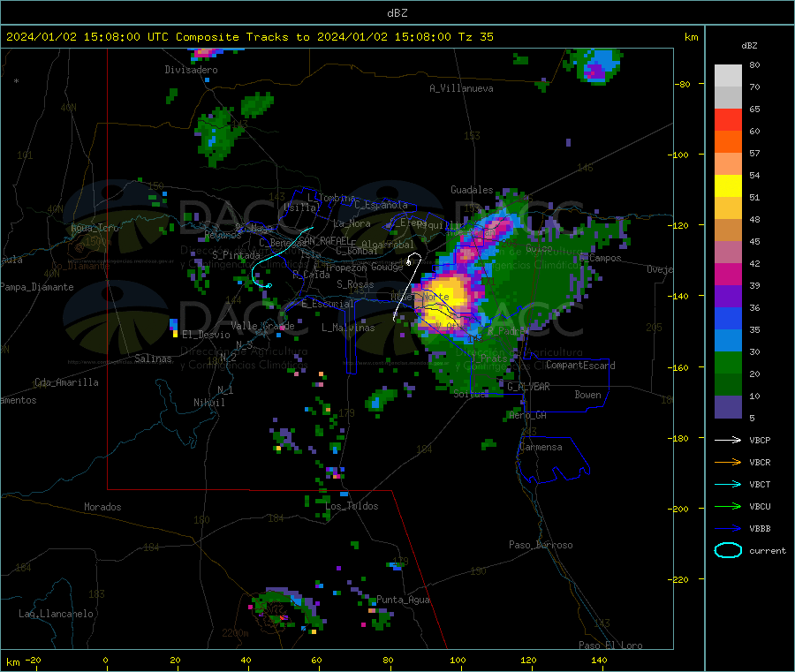795x672 pixels.
Task: Click the 39 dBZ magenta color swatch
Action: coord(728,274)
